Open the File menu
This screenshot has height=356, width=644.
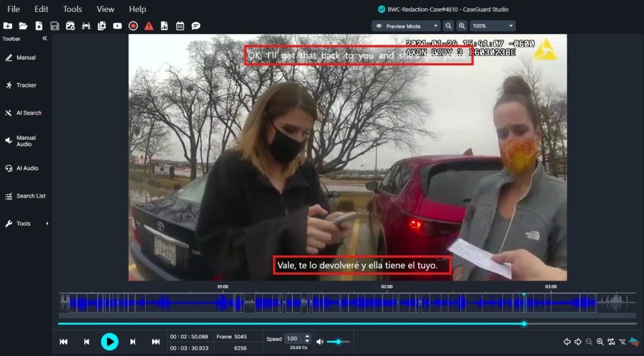tap(13, 9)
